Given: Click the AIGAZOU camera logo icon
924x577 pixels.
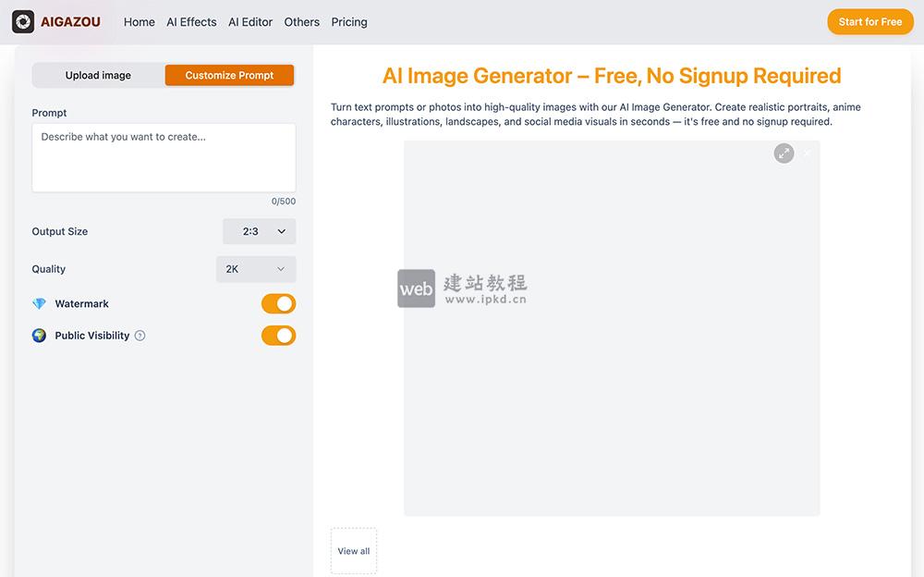Looking at the screenshot, I should coord(23,22).
